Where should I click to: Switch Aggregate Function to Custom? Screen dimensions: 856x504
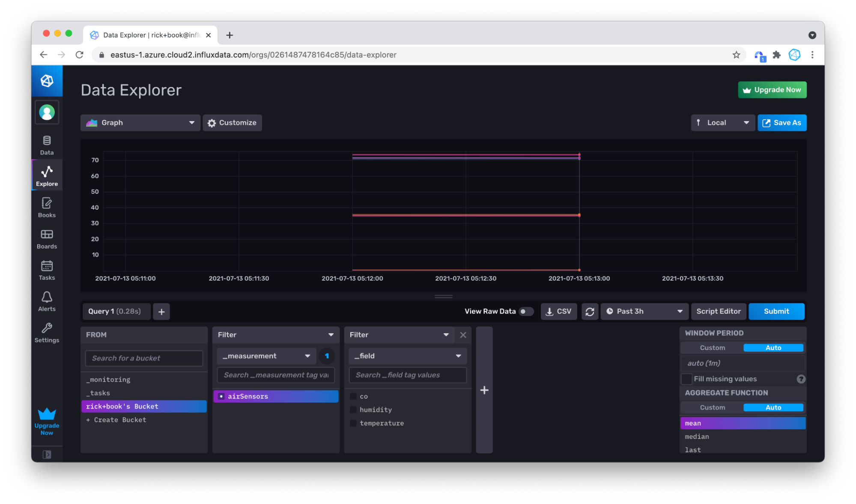712,407
